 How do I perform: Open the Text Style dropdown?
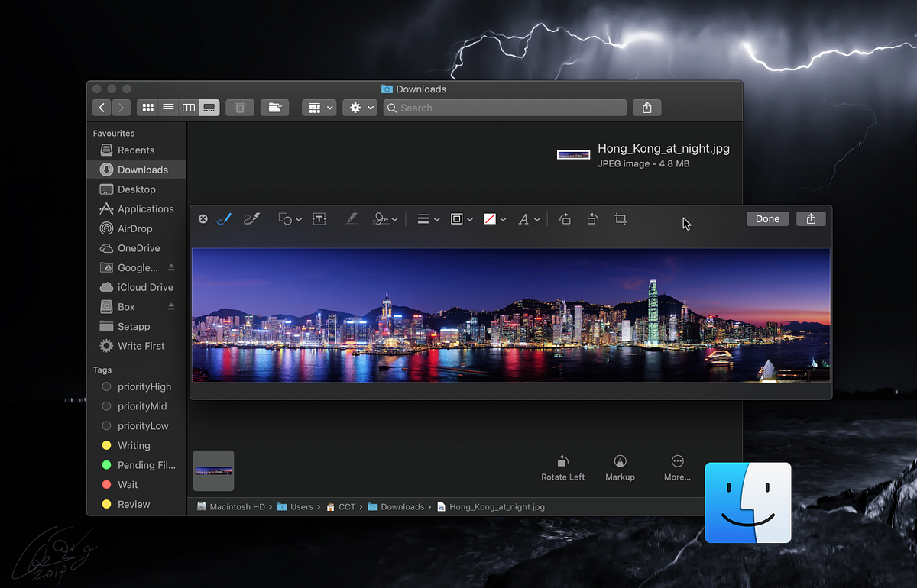tap(527, 218)
